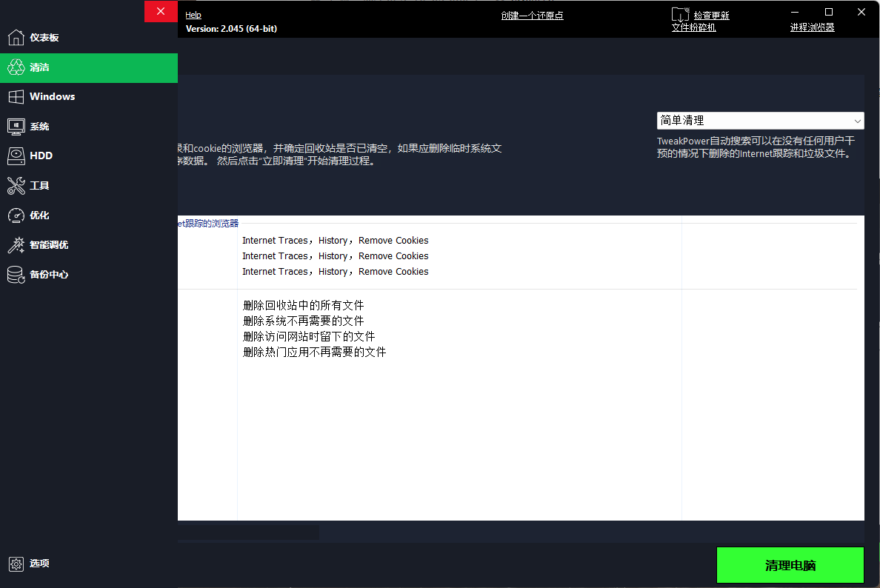Select the 清洁 cleaning icon in sidebar
This screenshot has height=588, width=880.
[16, 67]
